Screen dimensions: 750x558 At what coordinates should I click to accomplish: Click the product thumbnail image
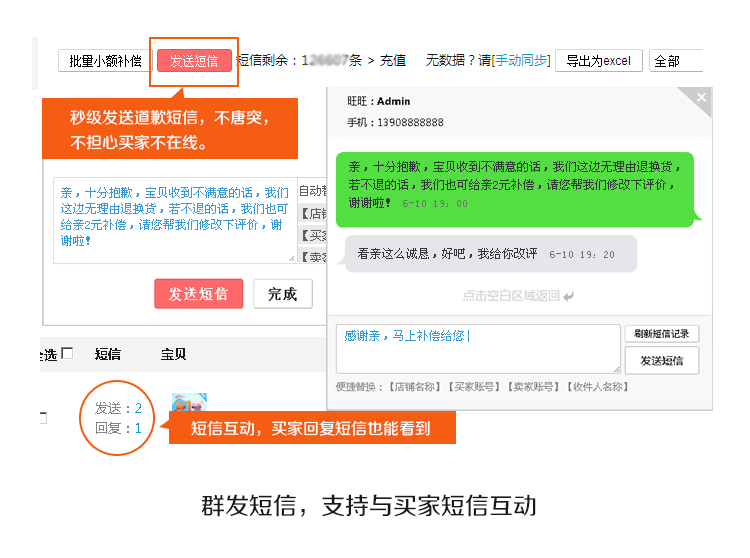189,402
